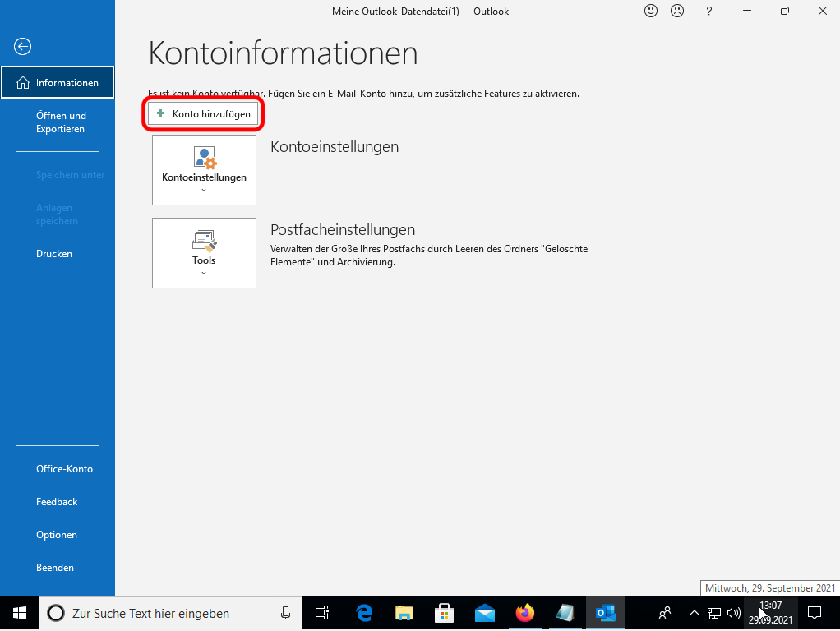Click the network icon in the system tray
Image resolution: width=840 pixels, height=631 pixels.
click(713, 613)
